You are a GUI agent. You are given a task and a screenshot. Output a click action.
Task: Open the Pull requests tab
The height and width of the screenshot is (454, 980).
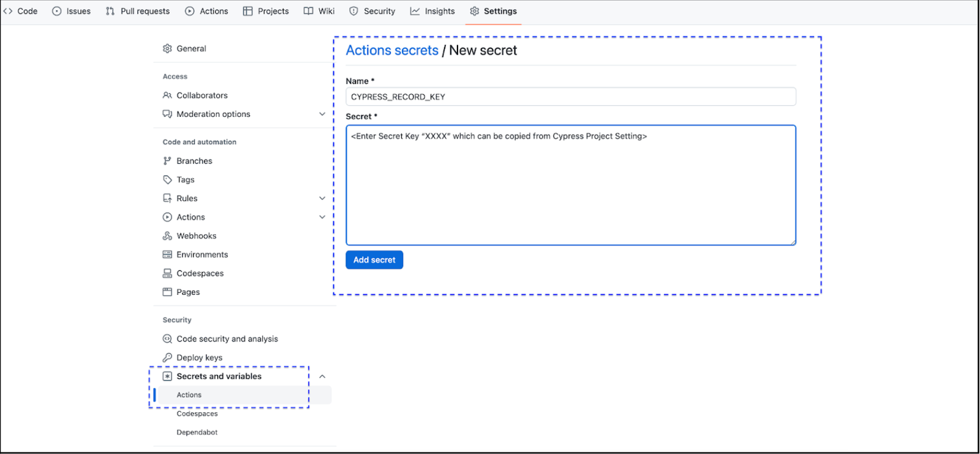138,11
